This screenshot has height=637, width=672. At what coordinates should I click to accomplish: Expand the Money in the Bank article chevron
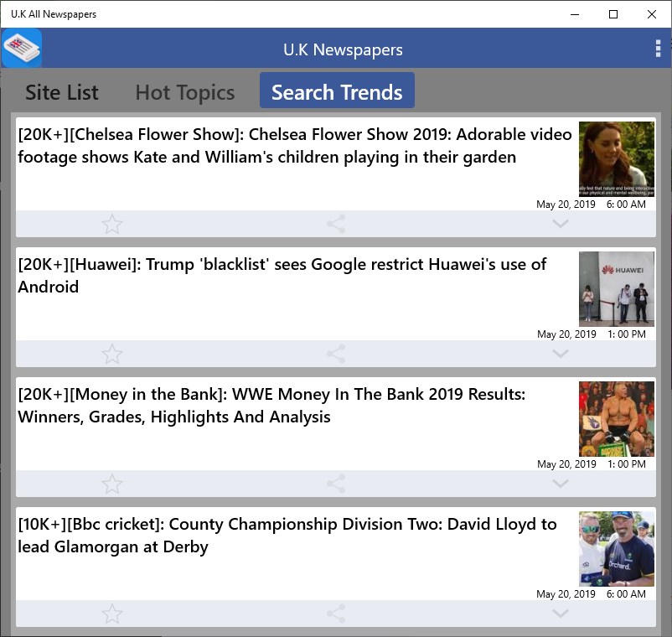(561, 484)
